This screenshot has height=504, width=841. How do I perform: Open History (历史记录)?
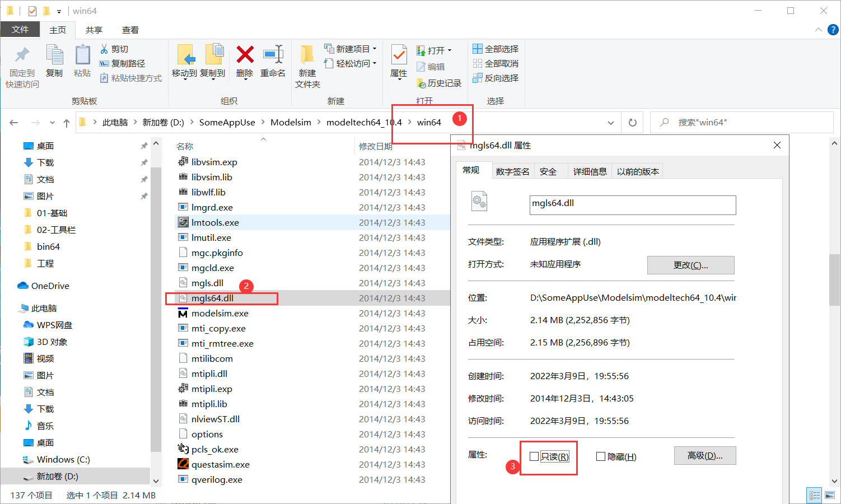pyautogui.click(x=439, y=83)
